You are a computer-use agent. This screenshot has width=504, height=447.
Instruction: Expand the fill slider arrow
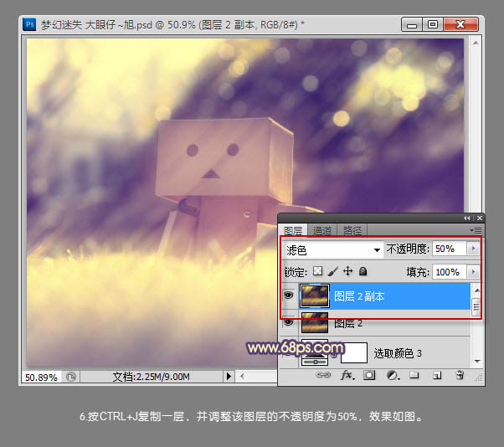coord(474,272)
